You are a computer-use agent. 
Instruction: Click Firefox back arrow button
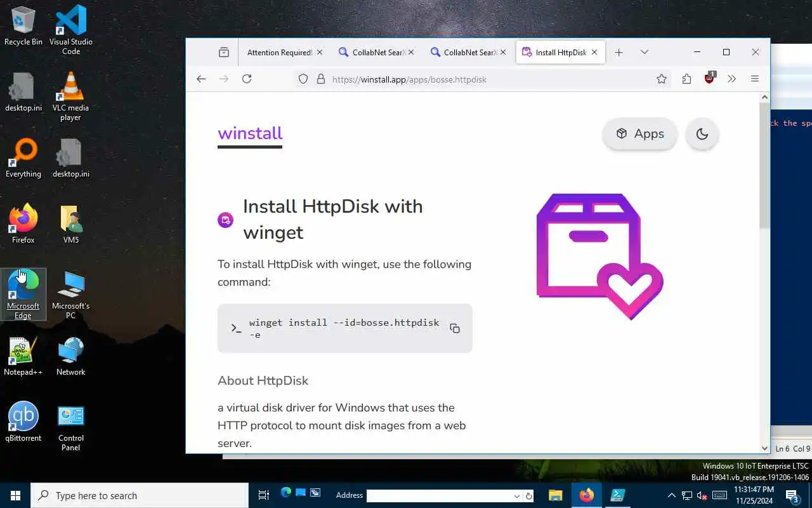pos(201,79)
